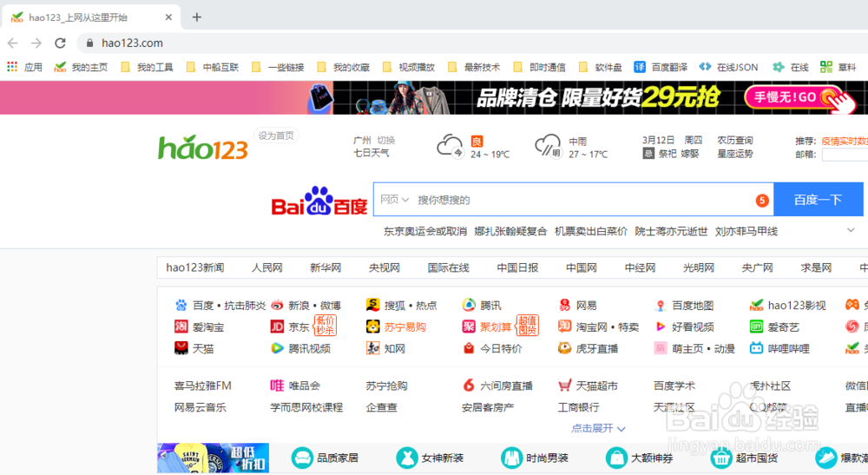Open 一些链接 bookmark folder
The height and width of the screenshot is (475, 868).
pyautogui.click(x=278, y=67)
